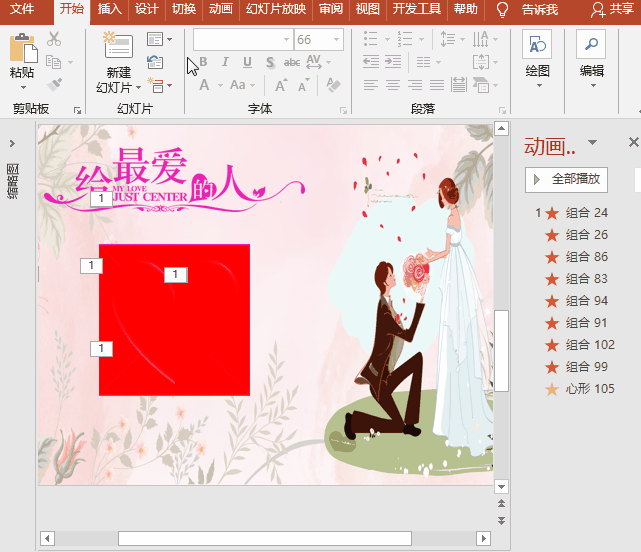Click the 全部播放 button
This screenshot has width=641, height=552.
tap(566, 179)
